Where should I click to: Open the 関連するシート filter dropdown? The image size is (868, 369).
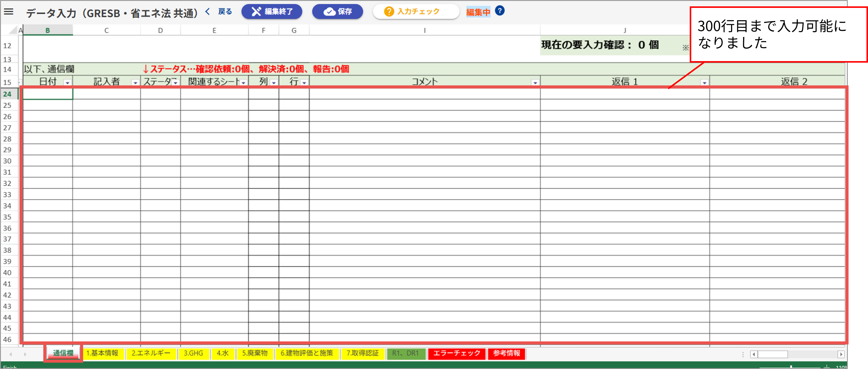coord(243,83)
